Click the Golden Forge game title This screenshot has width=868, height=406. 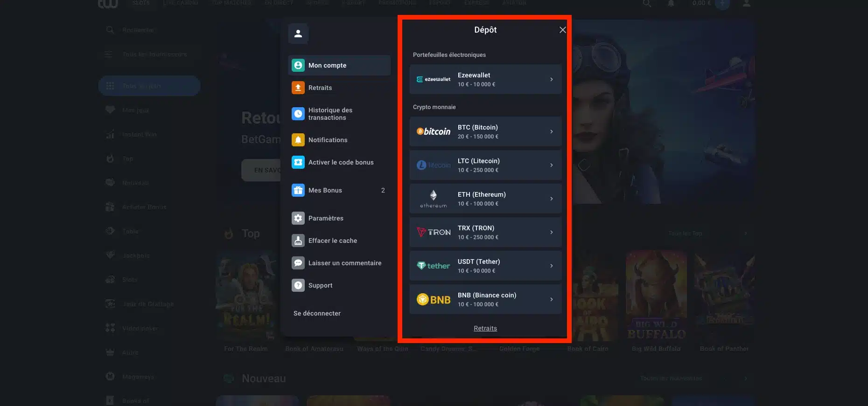[x=519, y=349]
